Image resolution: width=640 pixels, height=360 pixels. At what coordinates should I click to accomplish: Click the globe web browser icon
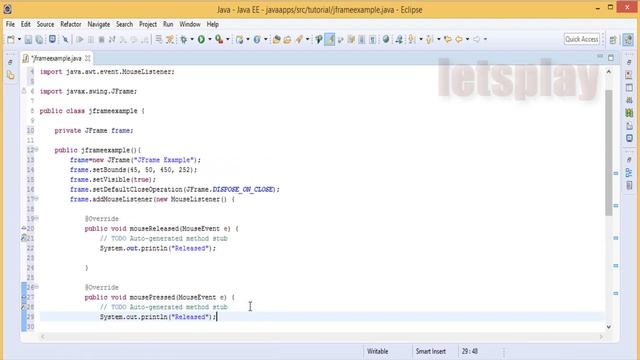click(386, 40)
